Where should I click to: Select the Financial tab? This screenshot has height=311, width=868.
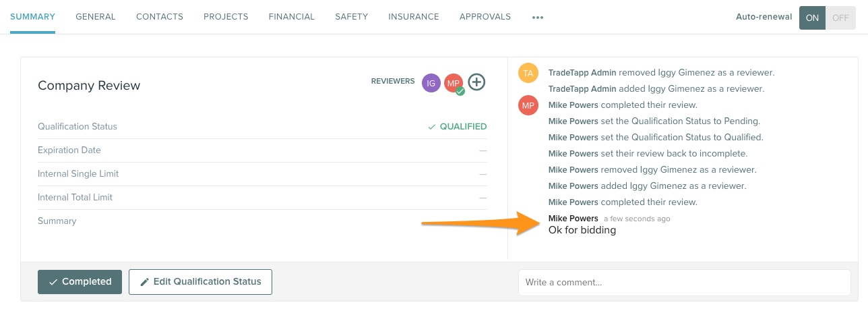[x=291, y=17]
